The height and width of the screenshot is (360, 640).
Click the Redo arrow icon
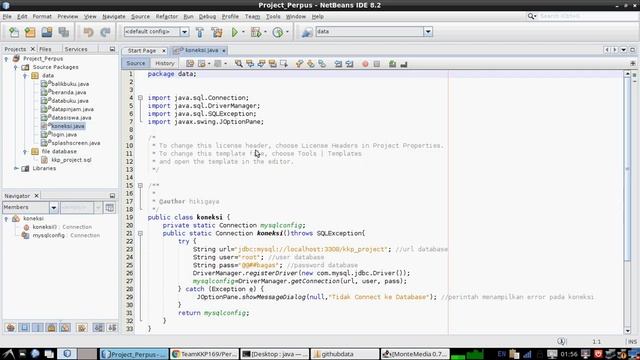click(105, 32)
